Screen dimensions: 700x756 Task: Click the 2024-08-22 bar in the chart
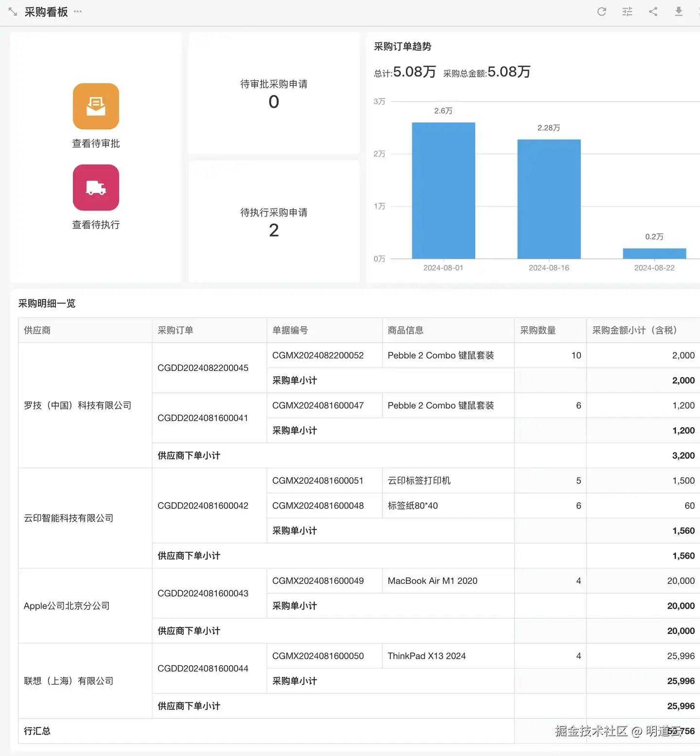click(x=654, y=253)
